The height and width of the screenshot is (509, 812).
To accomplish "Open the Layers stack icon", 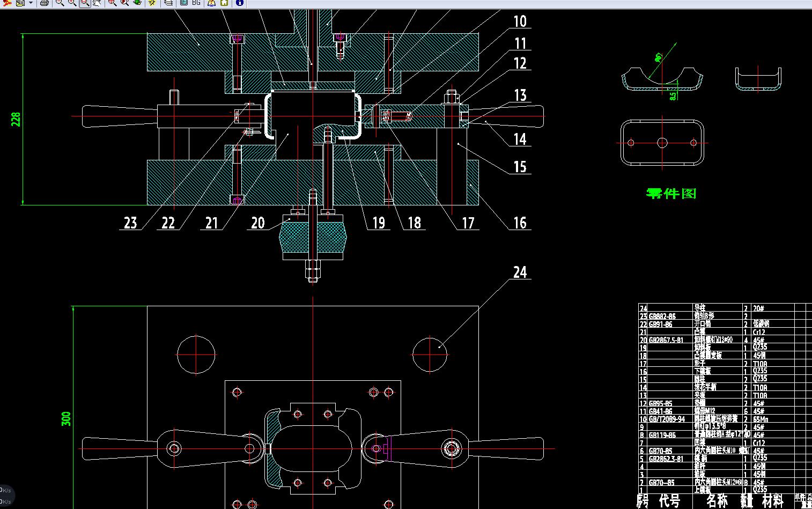I will (168, 3).
